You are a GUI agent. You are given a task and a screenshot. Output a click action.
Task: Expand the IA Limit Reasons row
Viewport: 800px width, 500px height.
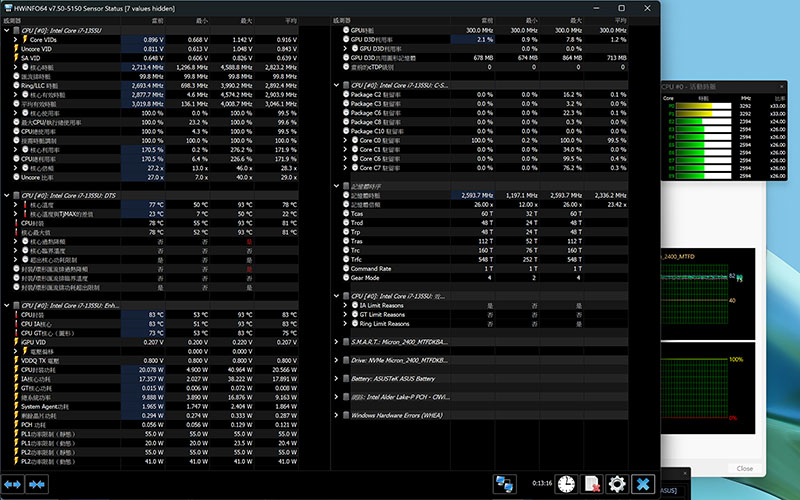point(345,306)
